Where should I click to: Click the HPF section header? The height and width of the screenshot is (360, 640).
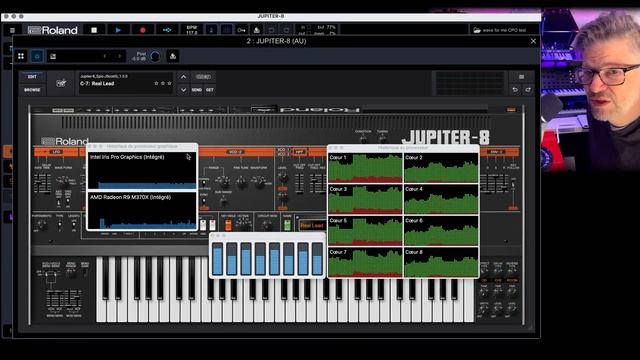[x=299, y=152]
